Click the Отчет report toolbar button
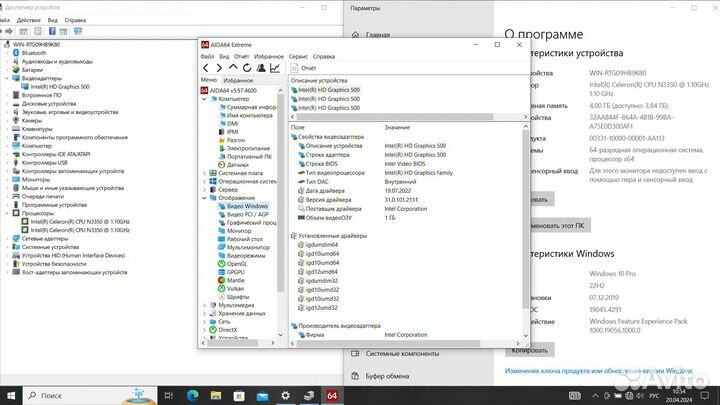The image size is (720, 405). (x=304, y=68)
